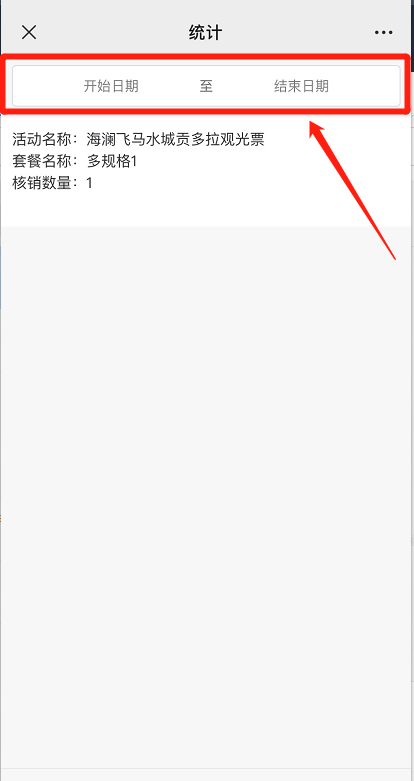
Task: Select the 结束日期 end date field
Action: coord(301,86)
